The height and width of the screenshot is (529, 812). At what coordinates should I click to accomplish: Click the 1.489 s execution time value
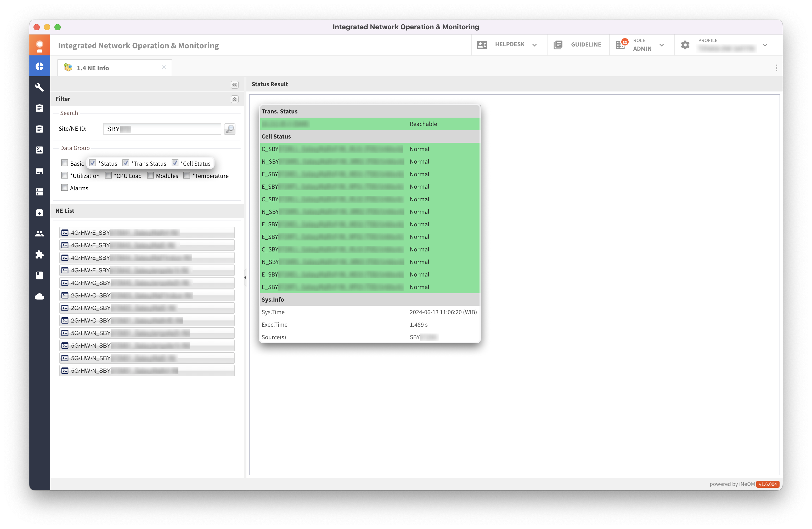[419, 325]
